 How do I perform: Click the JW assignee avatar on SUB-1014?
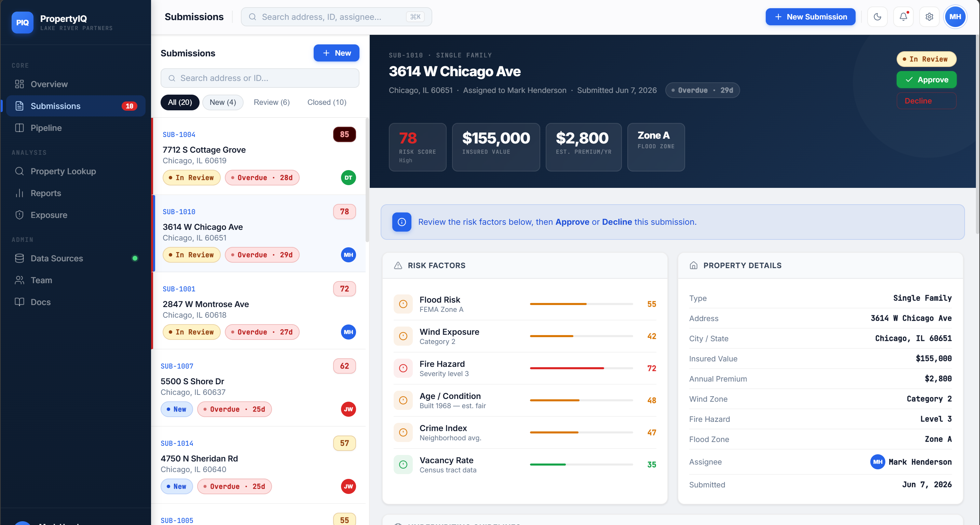click(348, 486)
